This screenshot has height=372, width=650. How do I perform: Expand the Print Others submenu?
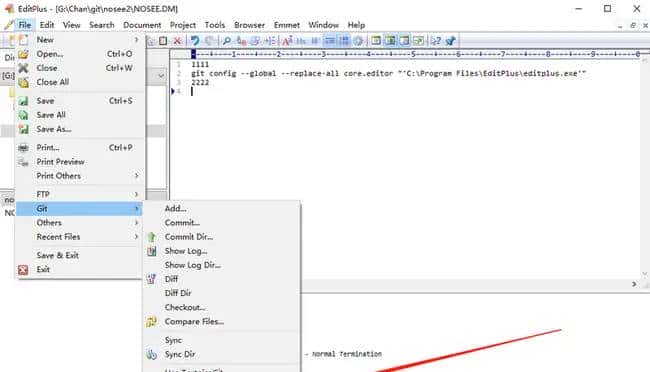pos(79,176)
